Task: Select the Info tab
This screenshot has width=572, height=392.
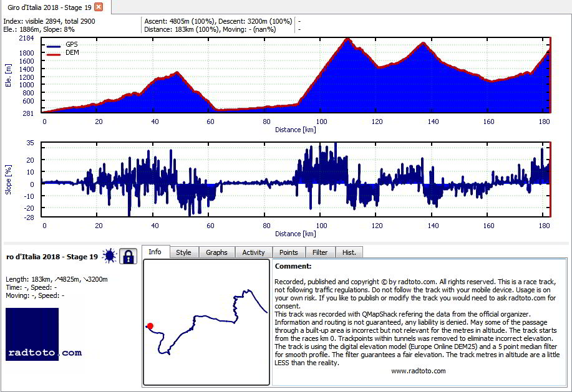Action: coord(155,252)
